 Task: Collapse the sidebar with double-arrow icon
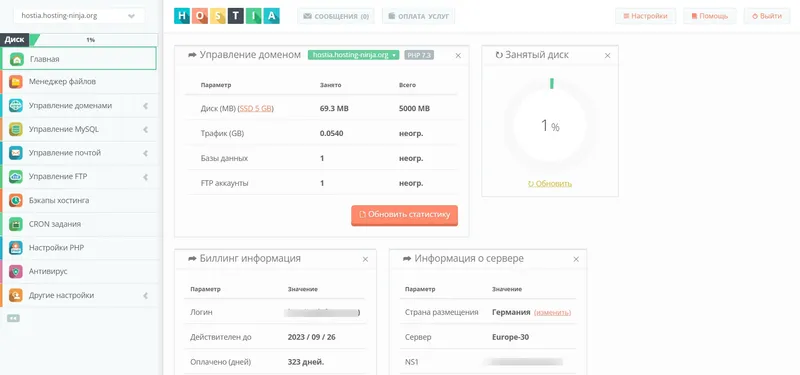point(13,318)
